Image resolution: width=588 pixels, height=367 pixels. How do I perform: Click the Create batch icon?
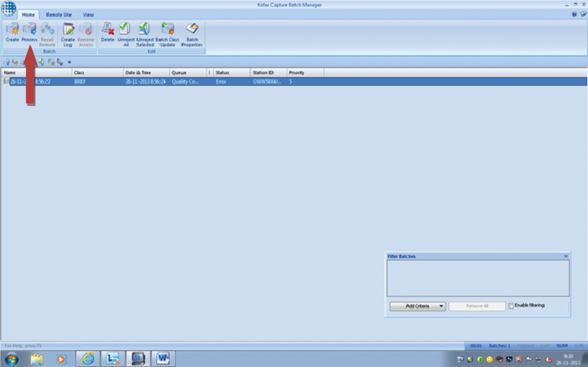pos(12,32)
